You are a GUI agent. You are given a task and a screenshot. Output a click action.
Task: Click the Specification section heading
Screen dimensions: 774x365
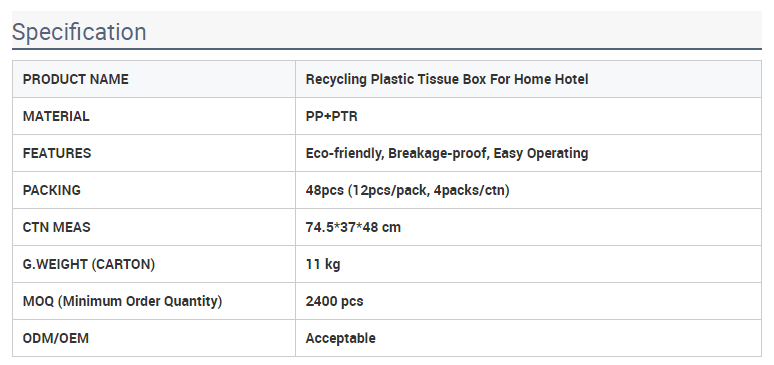(x=79, y=32)
